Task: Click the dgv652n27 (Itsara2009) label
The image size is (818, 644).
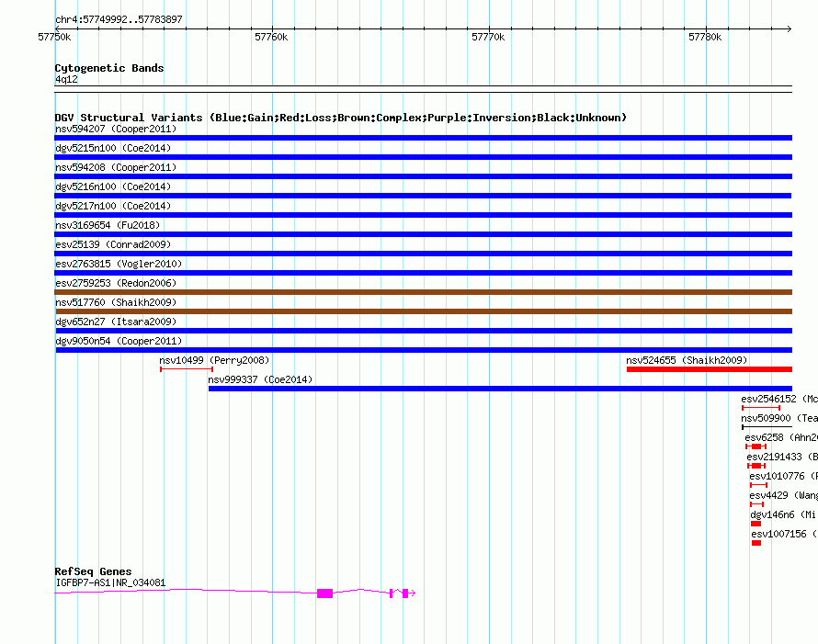Action: [116, 322]
